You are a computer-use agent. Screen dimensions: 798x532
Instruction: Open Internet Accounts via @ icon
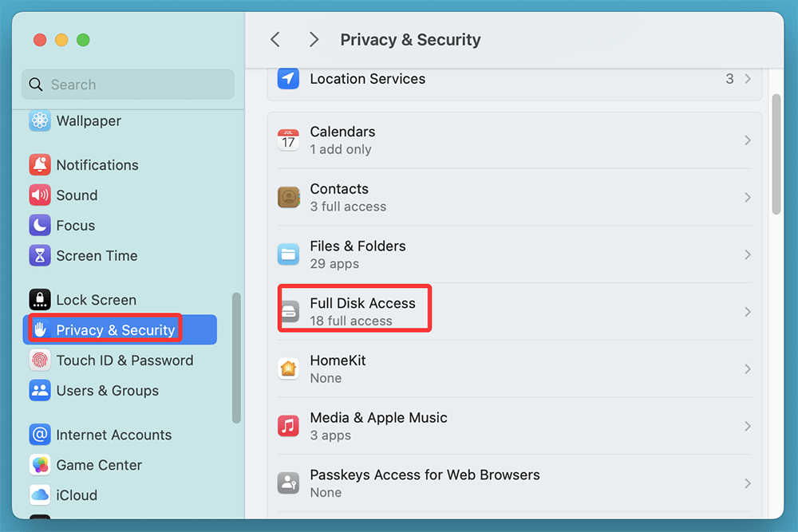pos(39,435)
